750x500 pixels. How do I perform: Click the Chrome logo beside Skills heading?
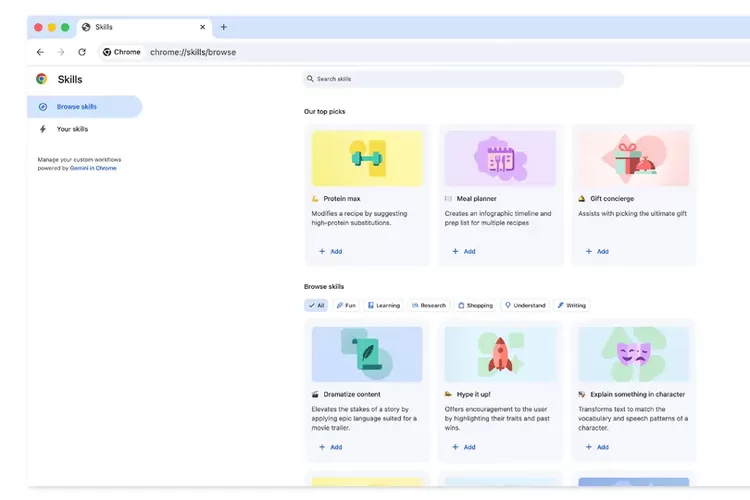(42, 79)
